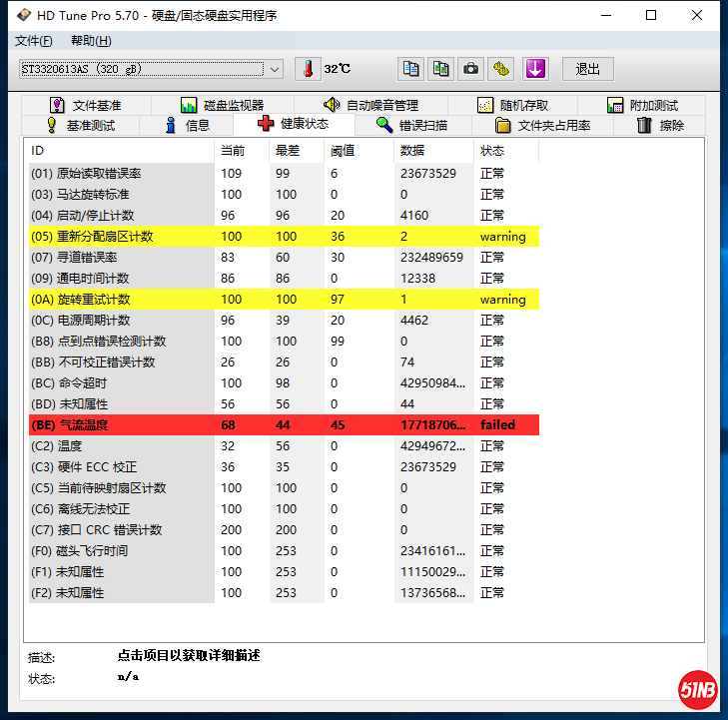Screen dimensions: 728x720
Task: Select the (0A) 旋转重试计数 warning row
Action: click(x=284, y=300)
